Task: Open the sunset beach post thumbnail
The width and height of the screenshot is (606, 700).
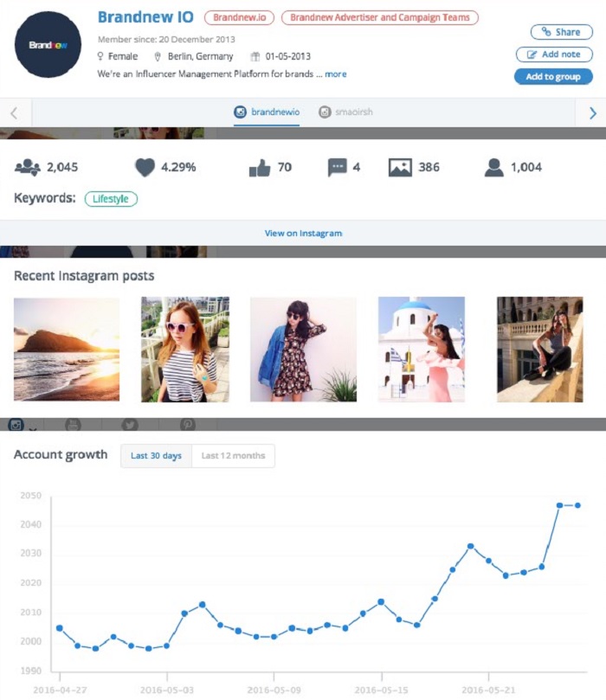Action: 67,350
